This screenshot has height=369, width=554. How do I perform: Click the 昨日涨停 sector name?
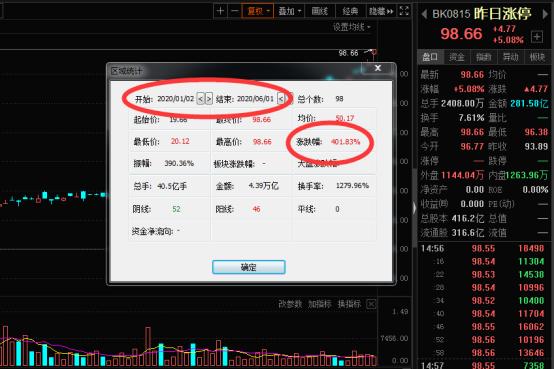click(x=503, y=13)
